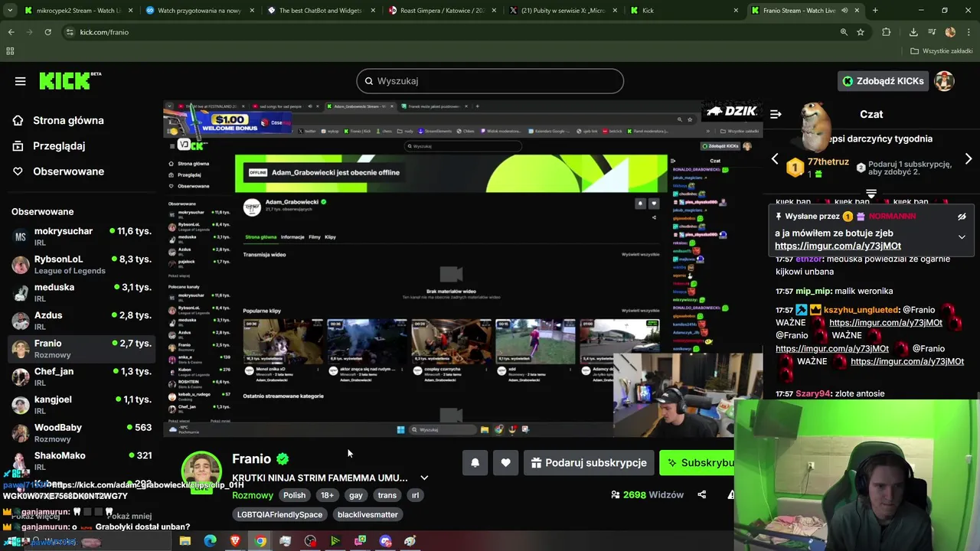
Task: Click the kick.com/franio address bar
Action: click(x=104, y=32)
